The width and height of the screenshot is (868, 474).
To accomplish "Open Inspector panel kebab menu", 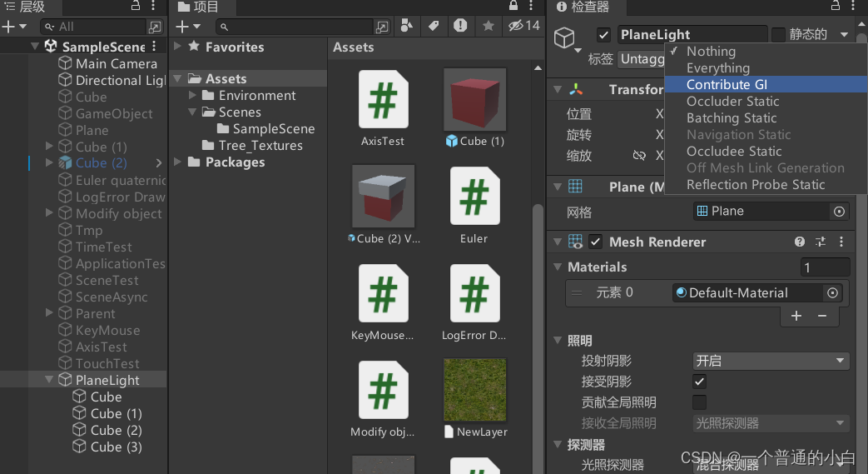I will tap(852, 6).
